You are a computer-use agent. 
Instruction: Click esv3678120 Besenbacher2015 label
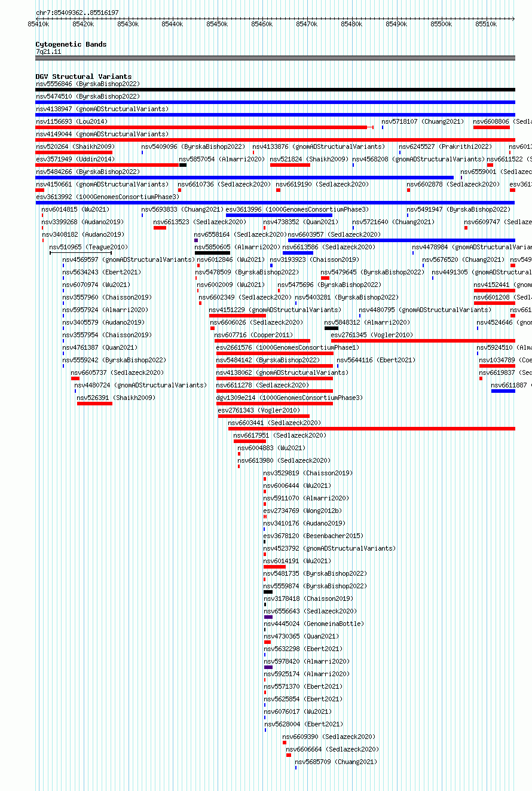[314, 536]
